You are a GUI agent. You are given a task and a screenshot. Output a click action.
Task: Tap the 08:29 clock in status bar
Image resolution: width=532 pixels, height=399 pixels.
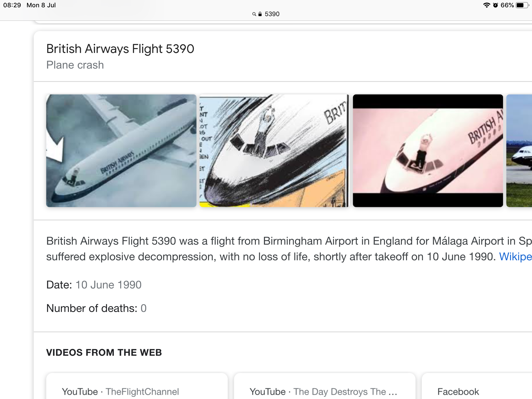pos(12,5)
